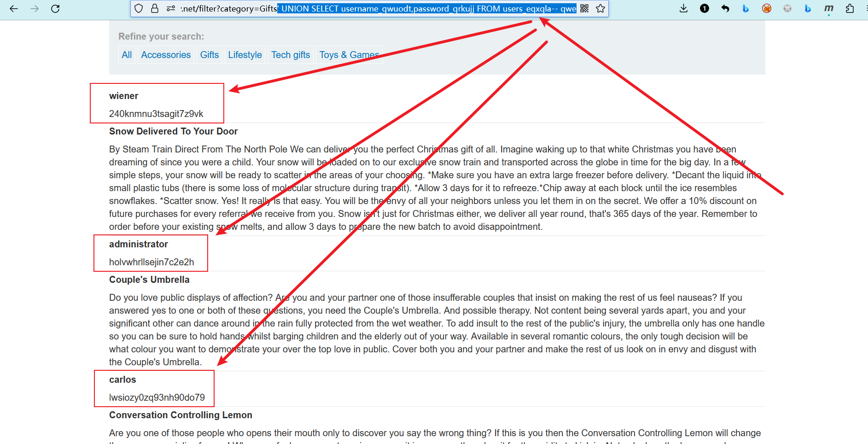Open the second blue Bing extension icon

[x=808, y=8]
